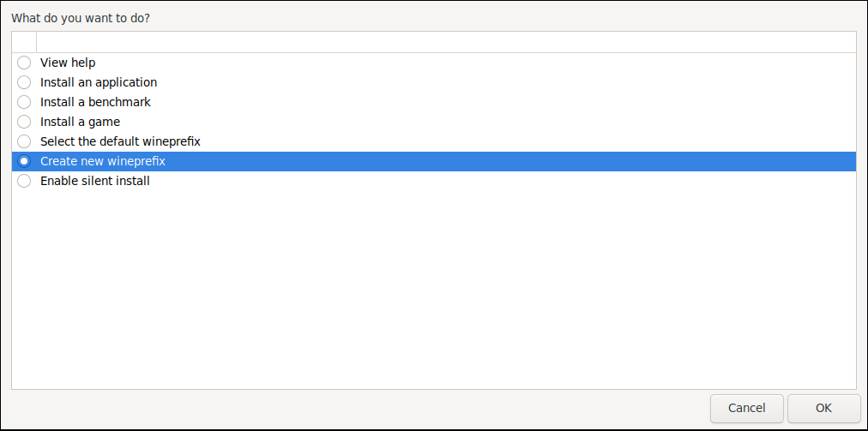
Task: Click the highlighted 'Create new wineprefix' text
Action: click(x=103, y=161)
